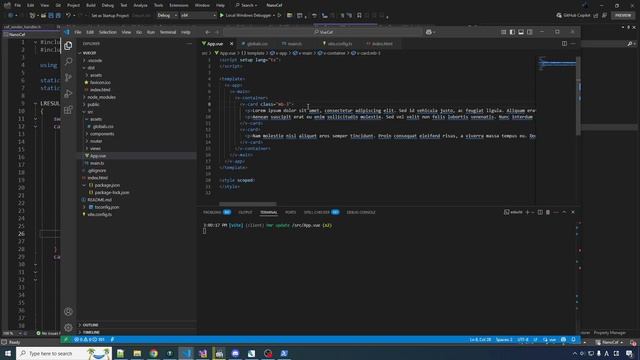
Task: Split the editor right
Action: [x=564, y=44]
